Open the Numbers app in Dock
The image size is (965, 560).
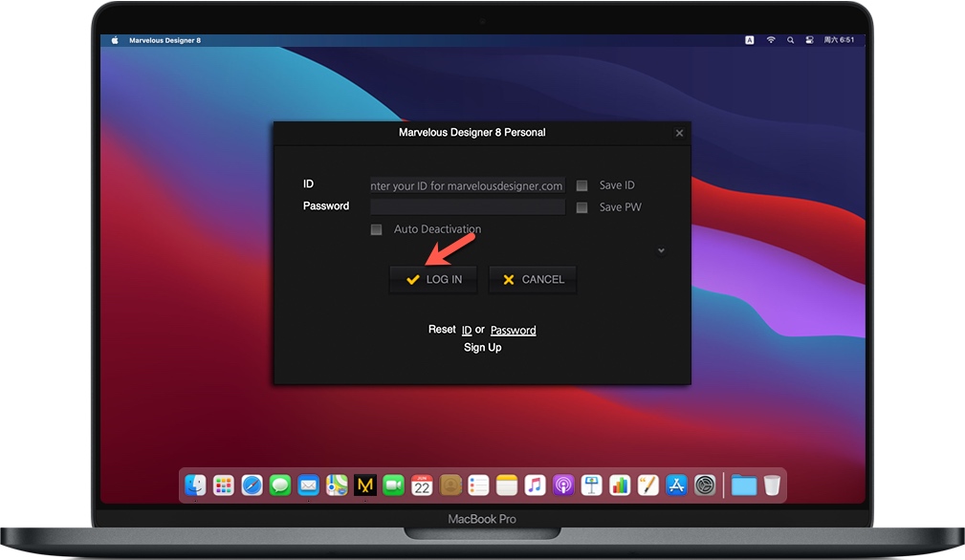620,485
